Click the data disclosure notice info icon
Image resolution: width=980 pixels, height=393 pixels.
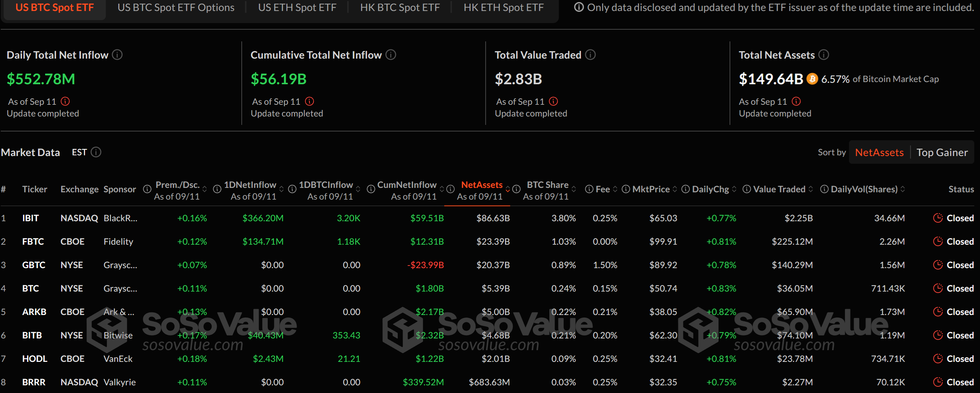(x=579, y=7)
